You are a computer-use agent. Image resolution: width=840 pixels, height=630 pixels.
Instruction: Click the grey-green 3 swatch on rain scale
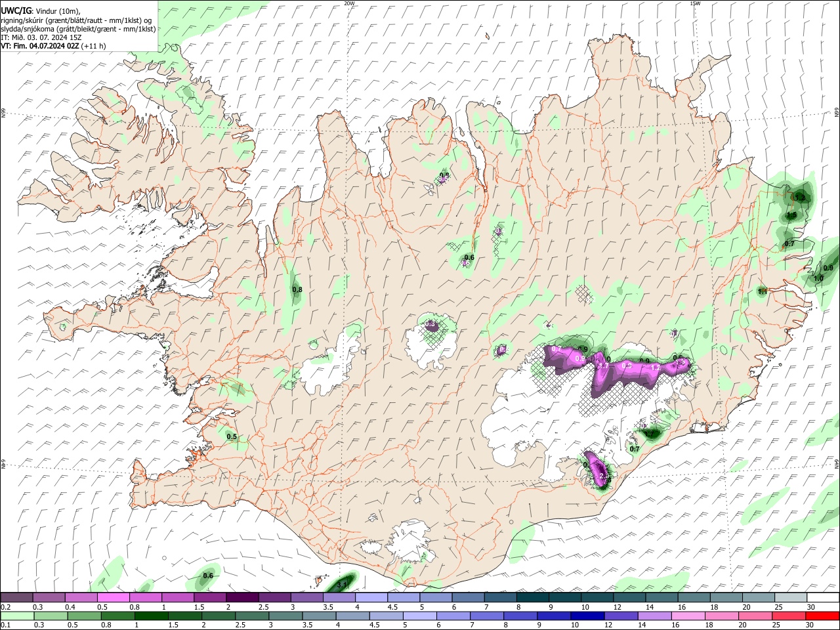click(x=285, y=616)
